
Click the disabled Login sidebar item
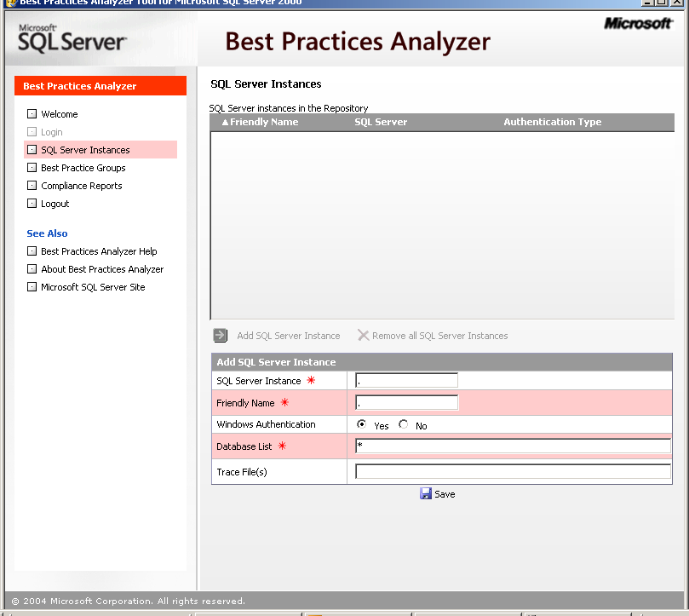pyautogui.click(x=51, y=132)
